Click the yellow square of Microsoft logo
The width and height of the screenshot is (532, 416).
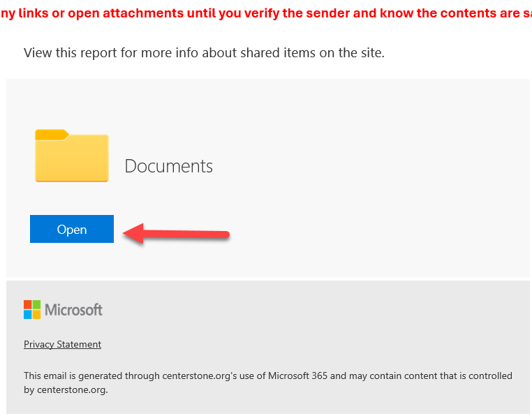click(36, 314)
